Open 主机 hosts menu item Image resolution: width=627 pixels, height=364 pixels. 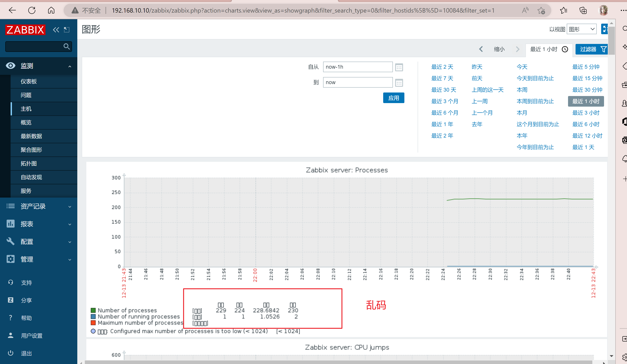coord(44,109)
